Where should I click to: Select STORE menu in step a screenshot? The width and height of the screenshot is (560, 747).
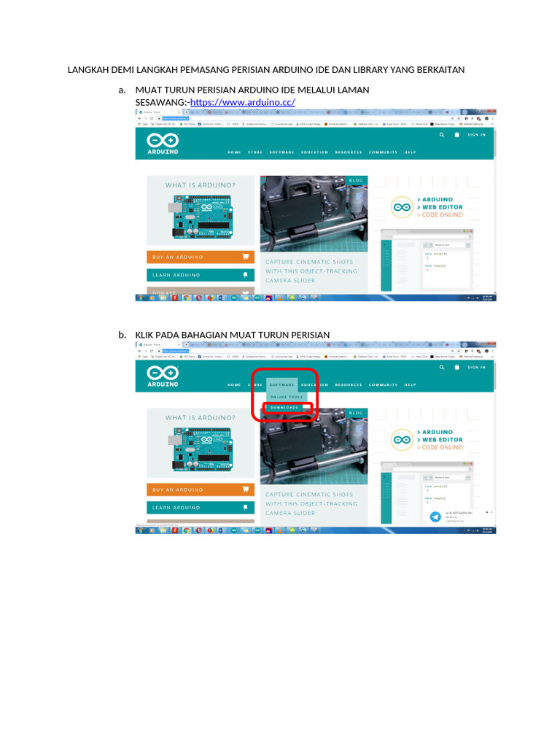255,152
